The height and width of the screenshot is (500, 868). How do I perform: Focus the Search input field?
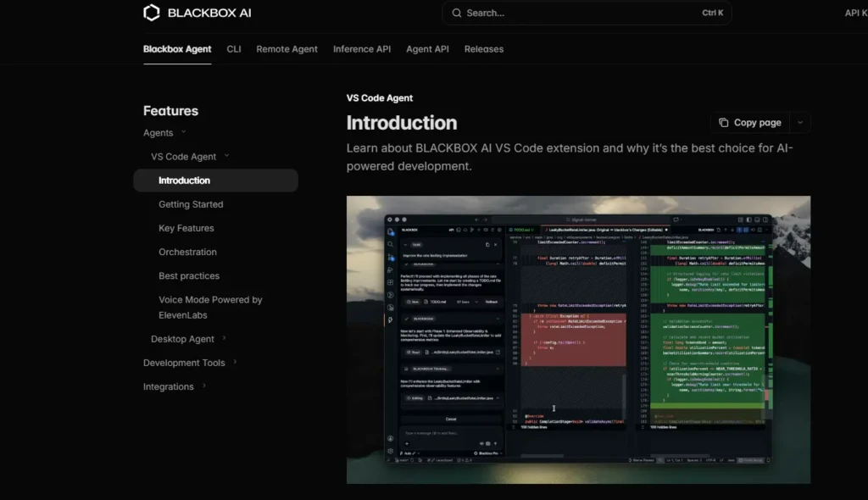[x=587, y=13]
